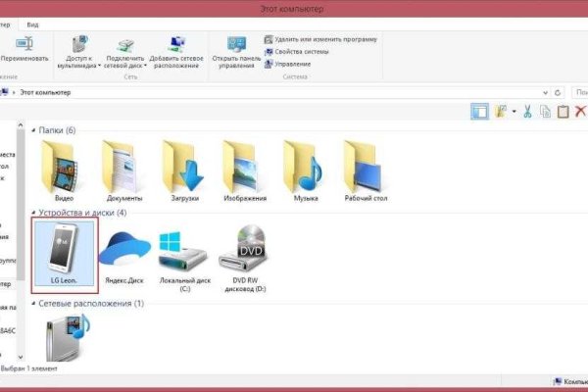Click the address bar showing Этот компьютер

(x=196, y=91)
